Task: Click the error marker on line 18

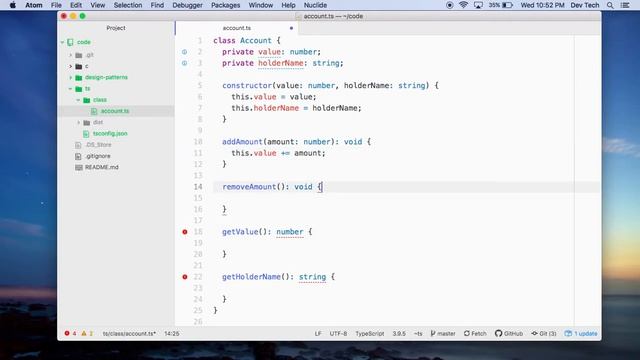Action: click(x=184, y=232)
